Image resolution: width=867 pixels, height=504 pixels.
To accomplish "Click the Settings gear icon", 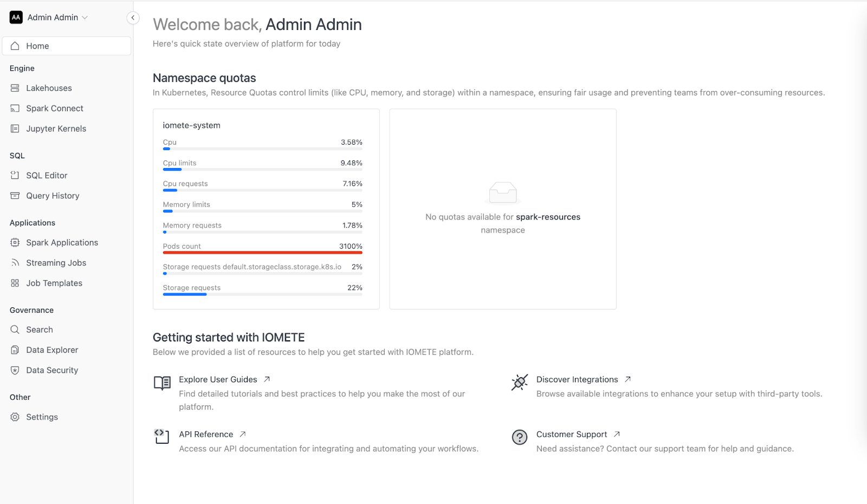I will (15, 417).
